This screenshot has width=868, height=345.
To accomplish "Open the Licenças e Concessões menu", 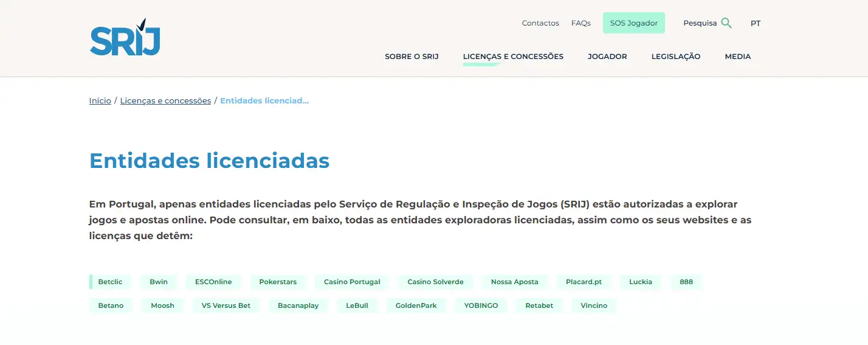I will [513, 57].
